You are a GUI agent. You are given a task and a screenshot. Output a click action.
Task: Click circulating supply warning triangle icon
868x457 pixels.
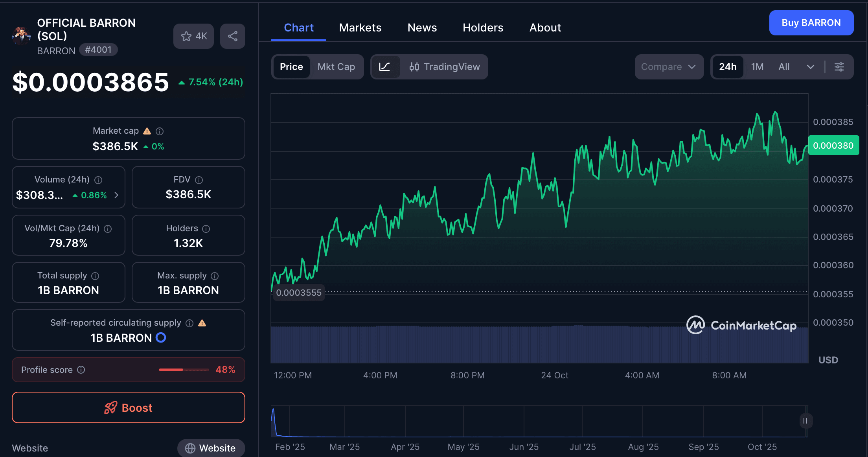click(202, 323)
